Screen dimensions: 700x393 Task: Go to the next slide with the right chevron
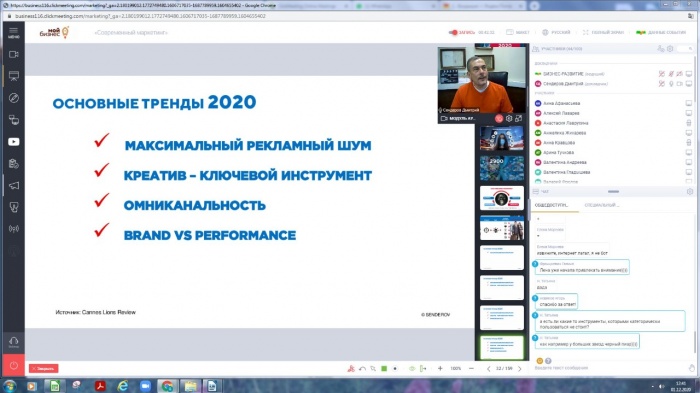click(x=520, y=368)
